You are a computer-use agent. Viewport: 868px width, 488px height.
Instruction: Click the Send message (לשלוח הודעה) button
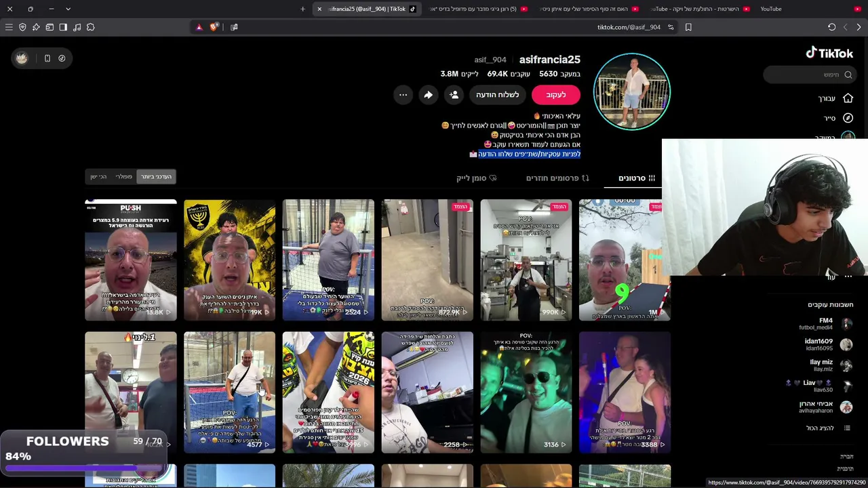coord(497,95)
